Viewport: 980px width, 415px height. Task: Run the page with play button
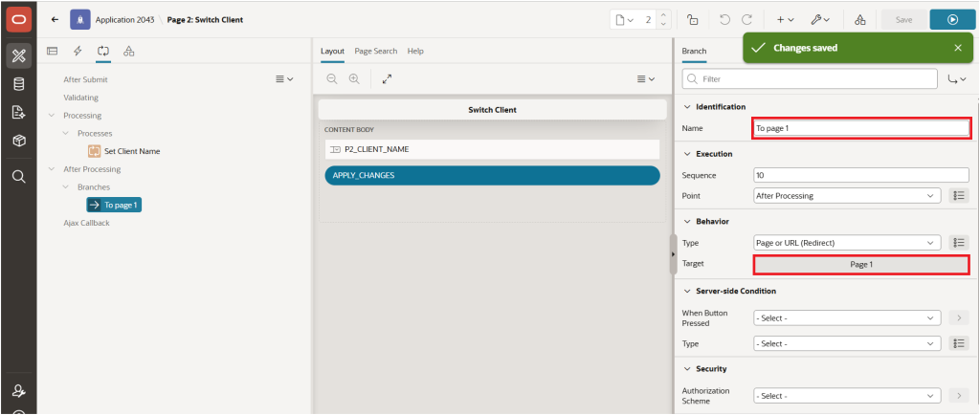952,20
